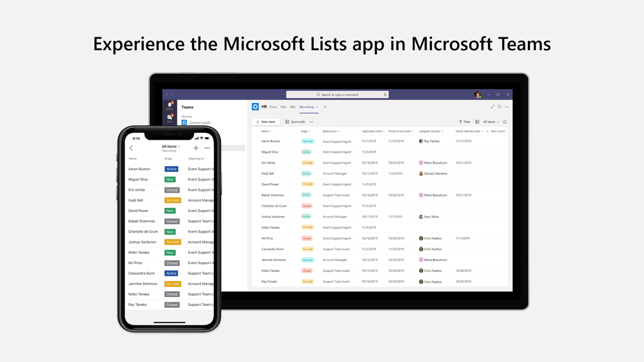Open the Assigned recruiter column menu
The image size is (644, 362).
tap(431, 131)
